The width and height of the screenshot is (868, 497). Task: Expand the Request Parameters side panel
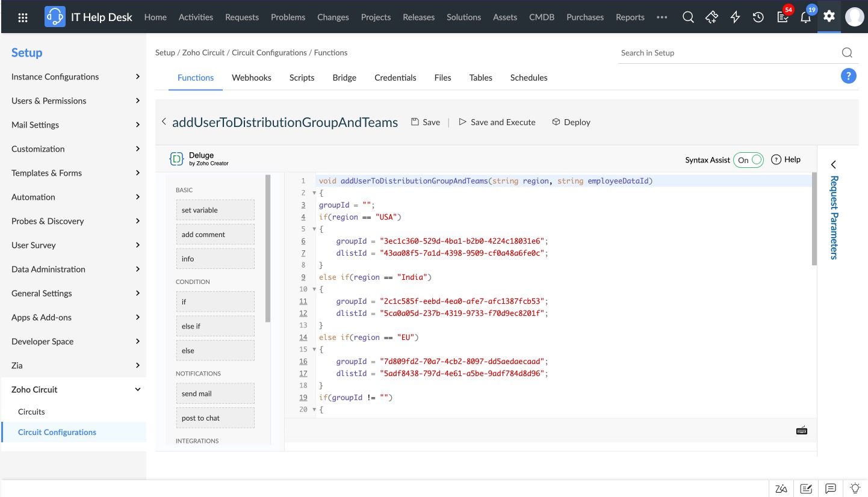834,165
